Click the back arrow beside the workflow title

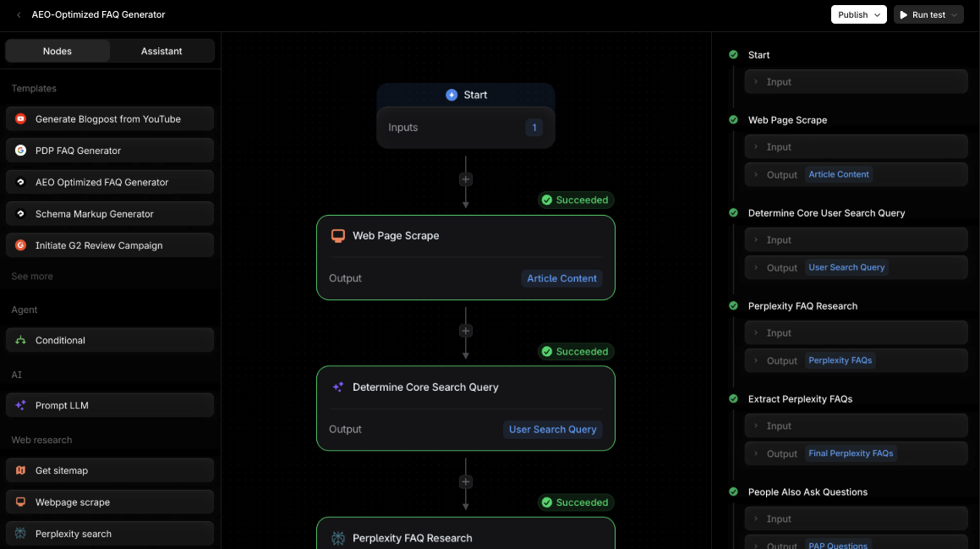tap(19, 15)
